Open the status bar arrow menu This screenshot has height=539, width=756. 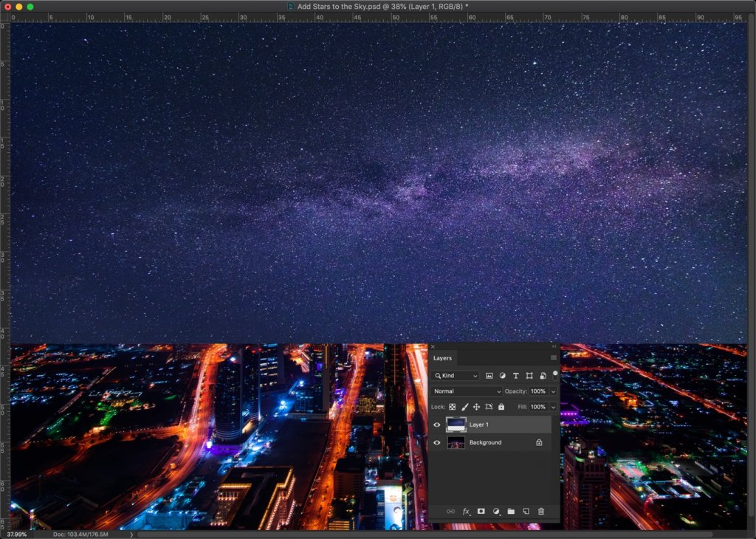tap(131, 534)
